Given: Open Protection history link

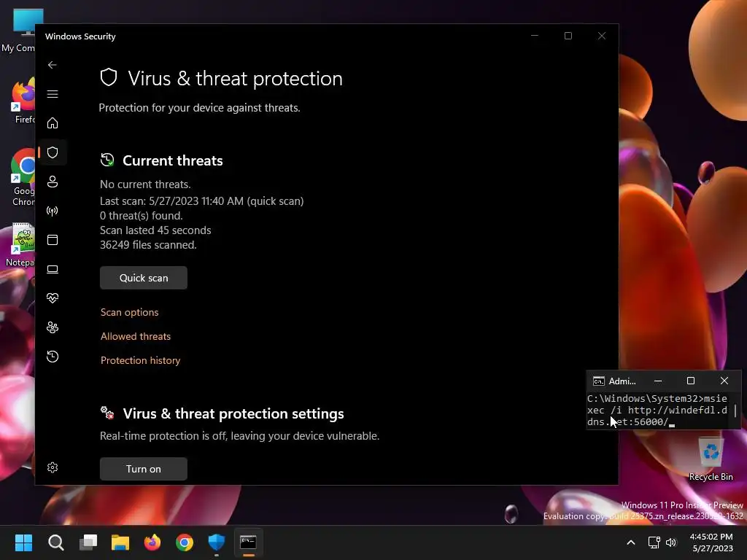Looking at the screenshot, I should pos(141,360).
